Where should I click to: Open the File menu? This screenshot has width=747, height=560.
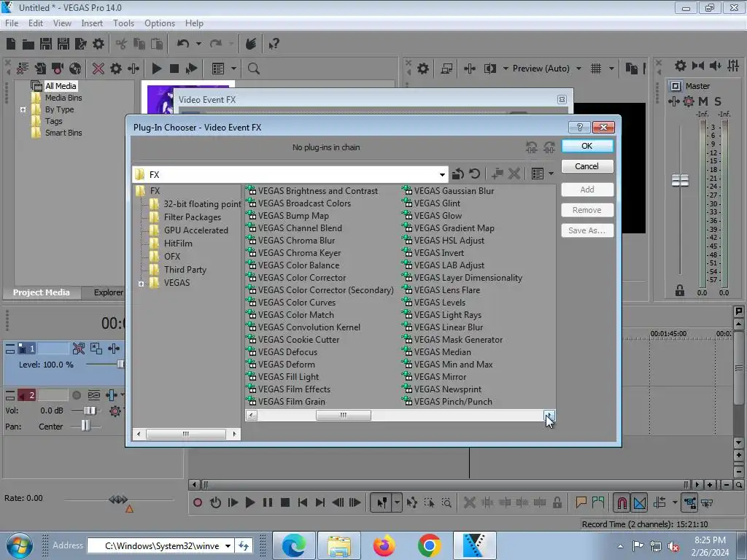[x=12, y=23]
